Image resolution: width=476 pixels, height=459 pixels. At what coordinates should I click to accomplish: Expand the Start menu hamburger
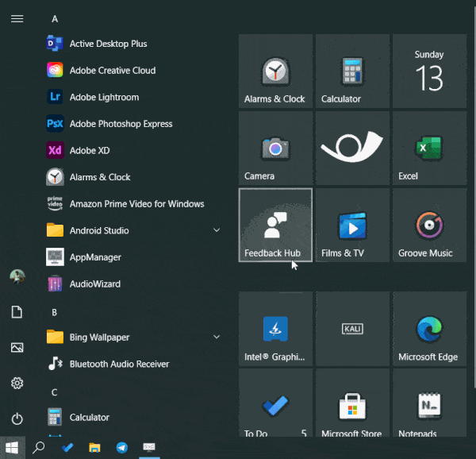click(x=17, y=19)
